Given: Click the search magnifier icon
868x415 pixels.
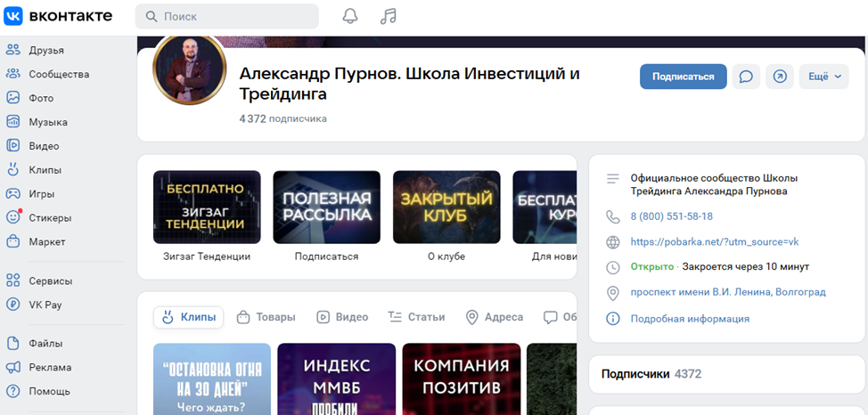Looking at the screenshot, I should pyautogui.click(x=151, y=17).
